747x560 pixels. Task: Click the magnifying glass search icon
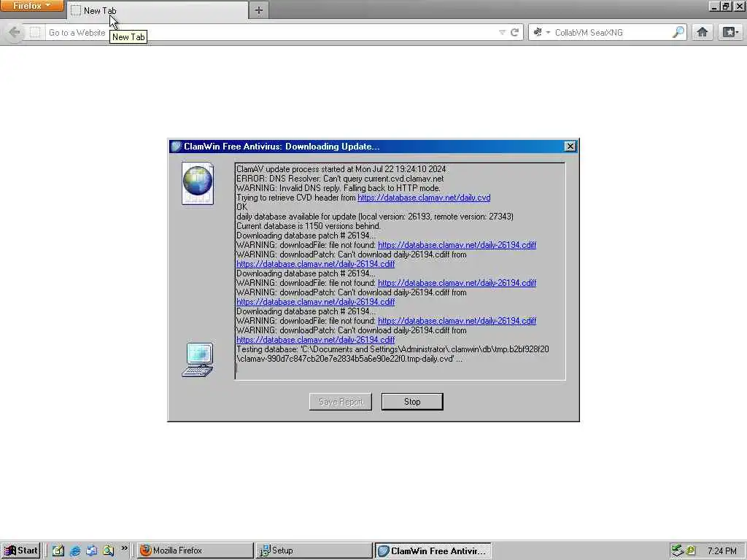678,32
